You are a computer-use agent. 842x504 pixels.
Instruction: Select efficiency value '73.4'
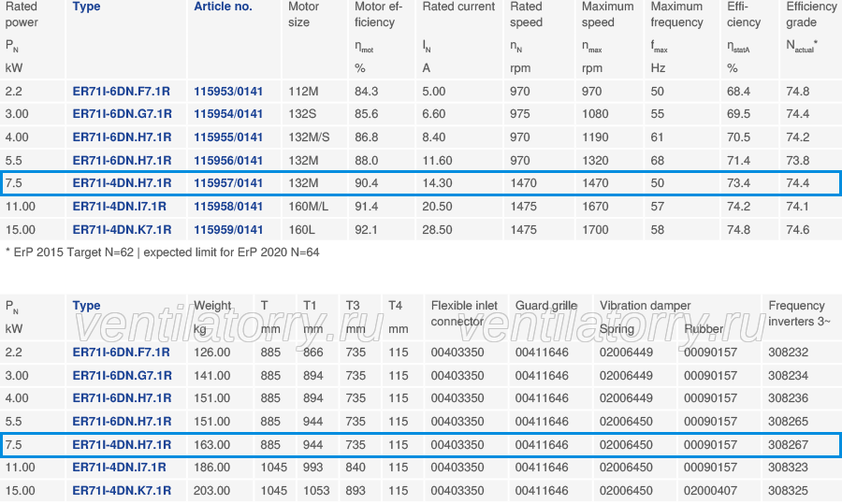[x=739, y=183]
